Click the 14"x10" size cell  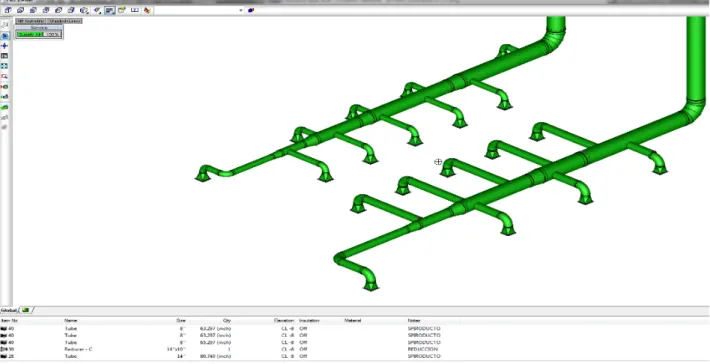[x=177, y=350]
